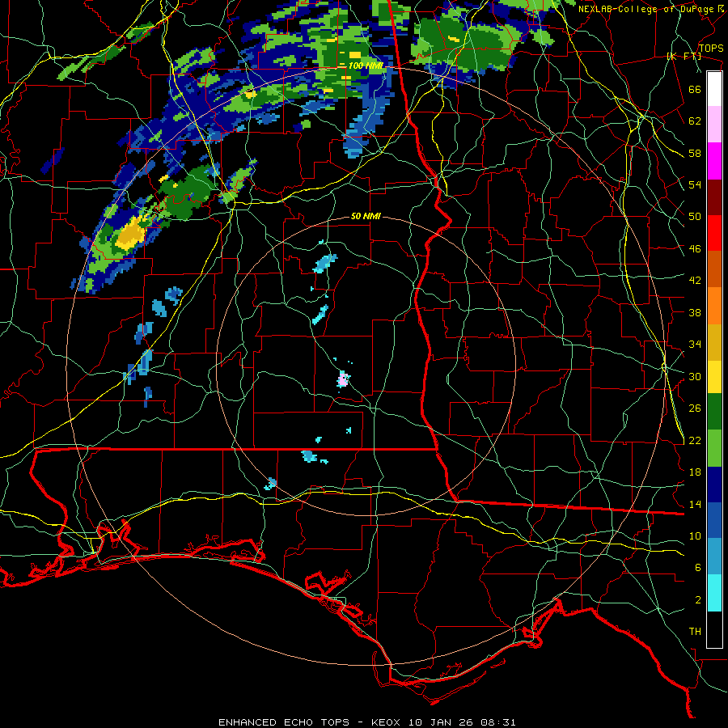The height and width of the screenshot is (728, 728).
Task: Pick the cyan legend swatch
Action: (714, 593)
